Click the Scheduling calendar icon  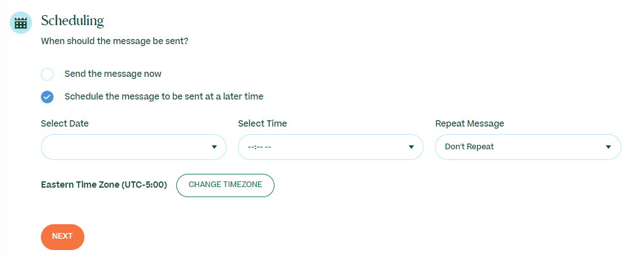click(21, 23)
